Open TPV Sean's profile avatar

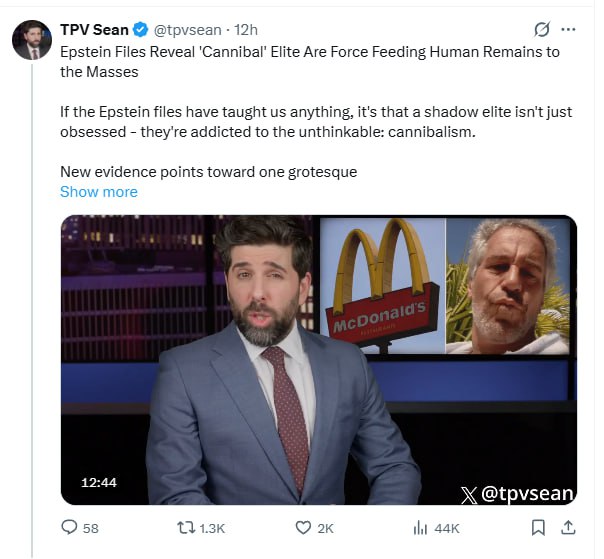tap(32, 40)
